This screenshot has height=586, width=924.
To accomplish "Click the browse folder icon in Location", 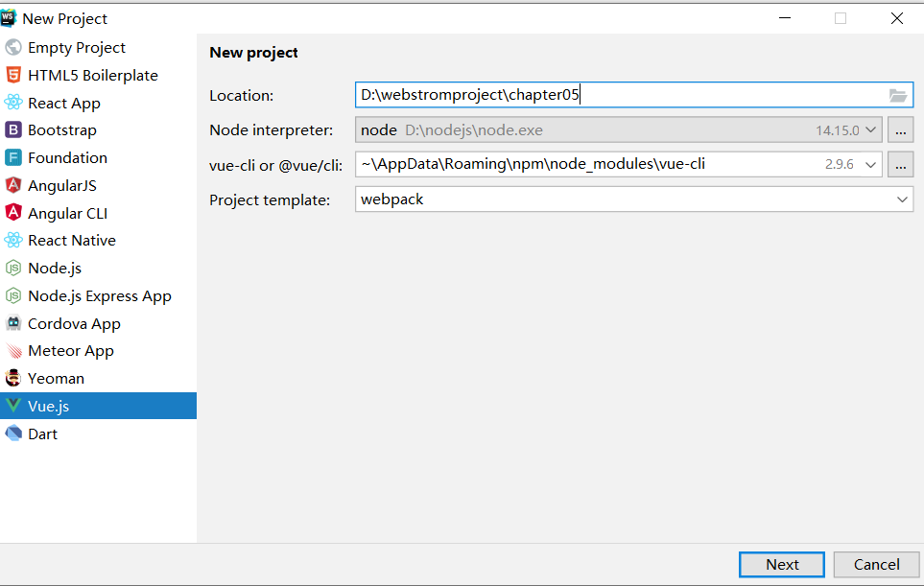I will point(898,95).
